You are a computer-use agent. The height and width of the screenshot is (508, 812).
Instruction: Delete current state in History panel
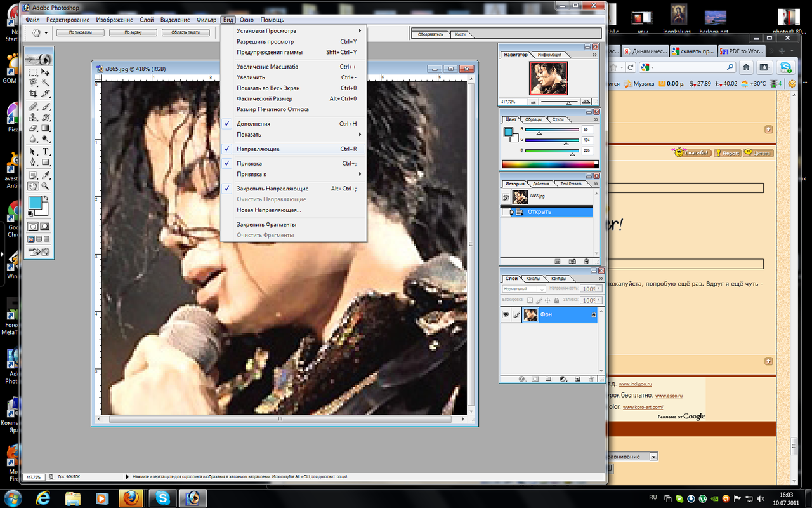pos(586,261)
